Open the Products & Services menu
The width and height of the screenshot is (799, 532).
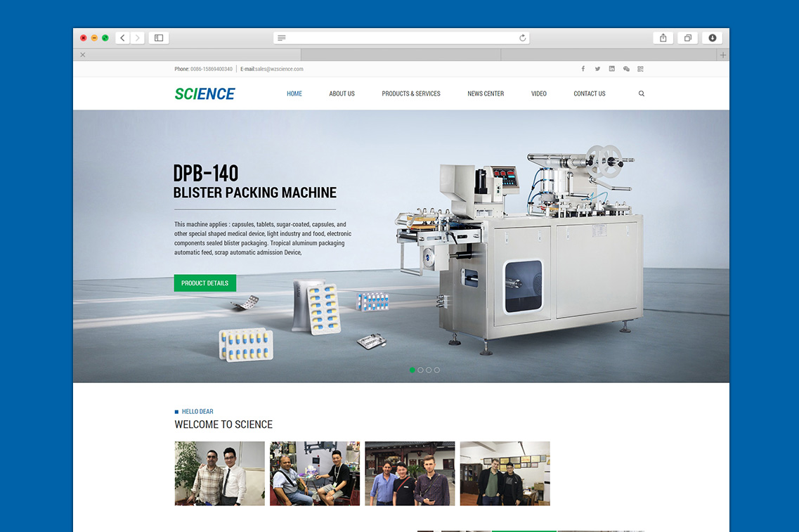click(x=411, y=93)
